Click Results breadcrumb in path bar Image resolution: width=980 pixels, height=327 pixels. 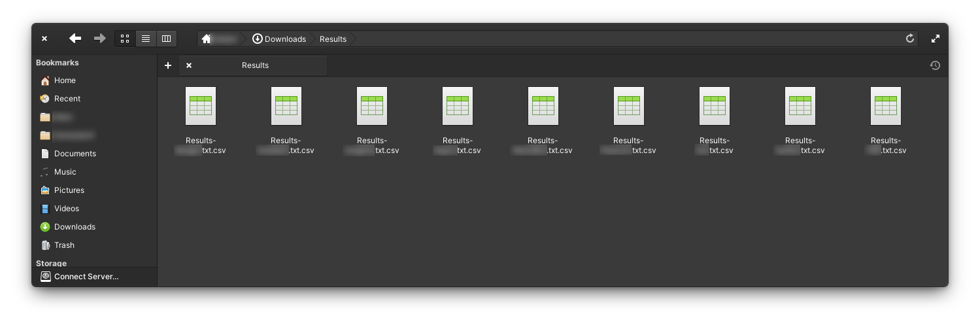coord(333,39)
